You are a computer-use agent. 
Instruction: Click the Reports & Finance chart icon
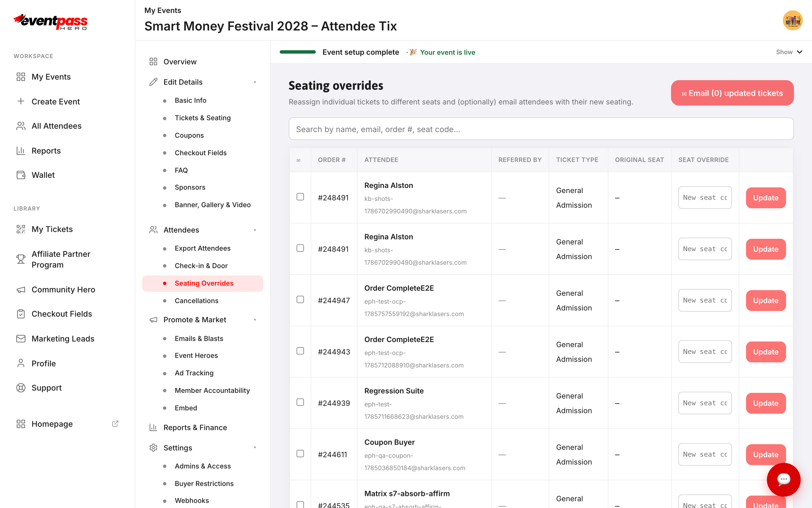pos(153,427)
